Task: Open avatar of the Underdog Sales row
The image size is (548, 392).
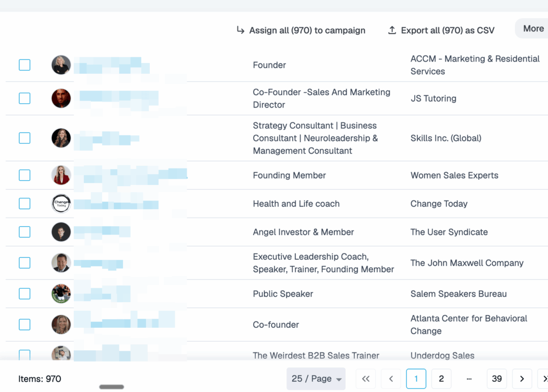Action: 61,353
